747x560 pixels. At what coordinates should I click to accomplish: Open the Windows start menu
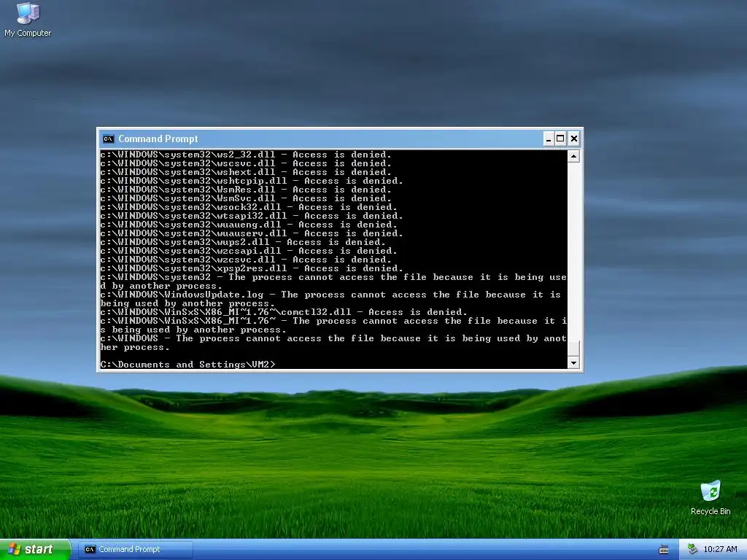point(35,549)
